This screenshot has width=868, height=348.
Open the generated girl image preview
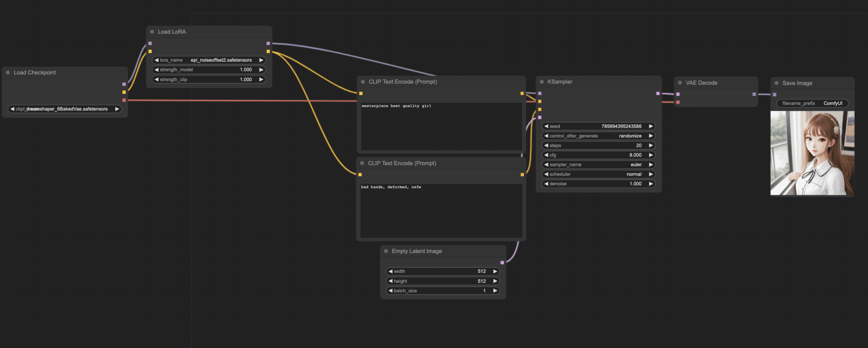click(812, 153)
